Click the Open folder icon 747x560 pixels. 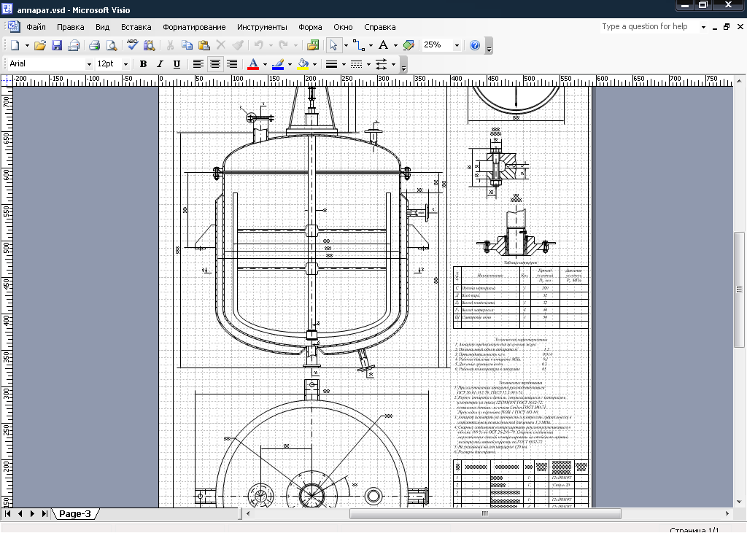(40, 45)
